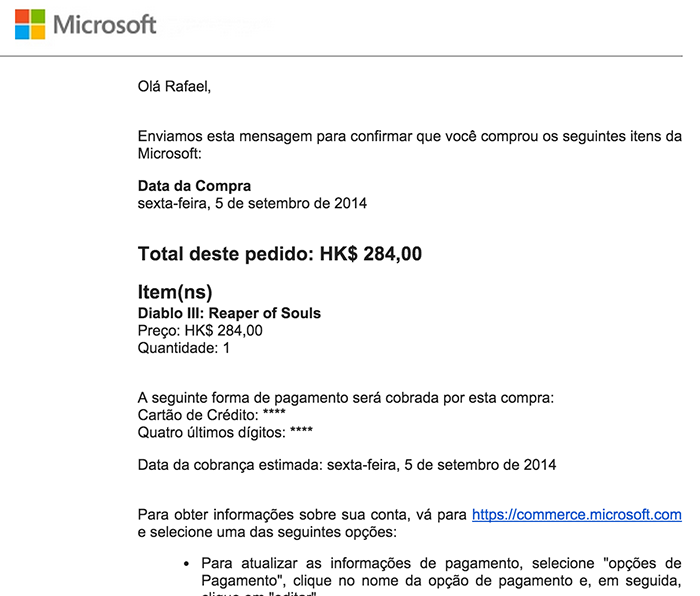
Task: Click the "Olá Rafael," greeting
Action: (174, 86)
